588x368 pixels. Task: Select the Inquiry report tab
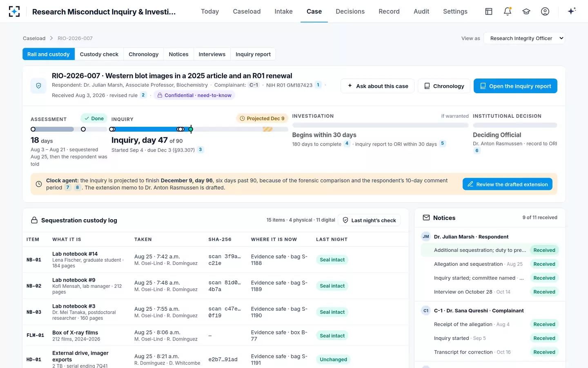point(253,54)
